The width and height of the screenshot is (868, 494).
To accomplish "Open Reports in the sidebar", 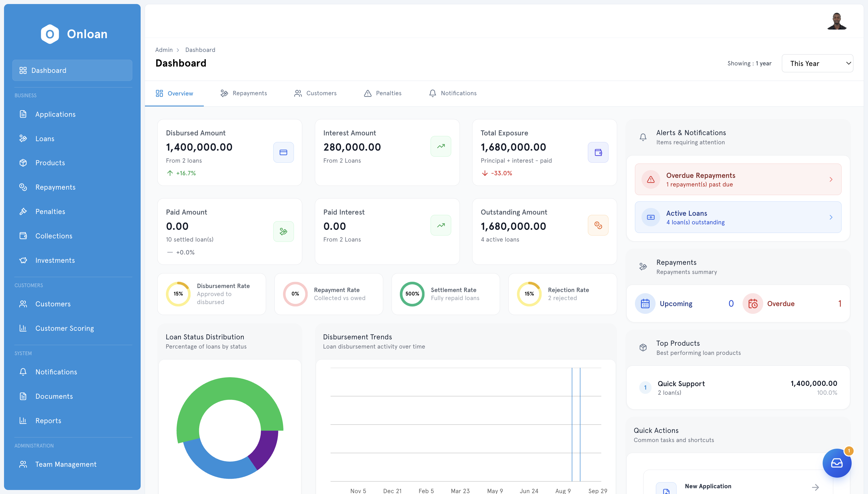I will 72,421.
